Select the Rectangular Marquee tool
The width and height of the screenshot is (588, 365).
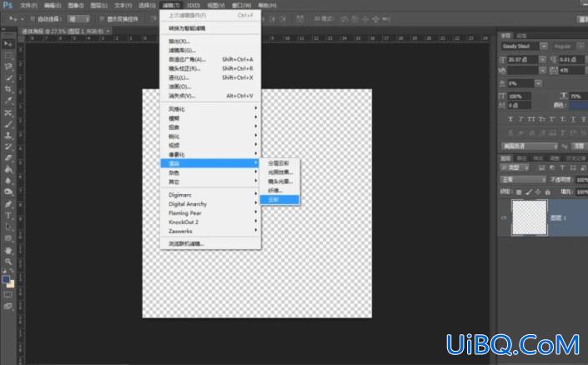[x=8, y=56]
